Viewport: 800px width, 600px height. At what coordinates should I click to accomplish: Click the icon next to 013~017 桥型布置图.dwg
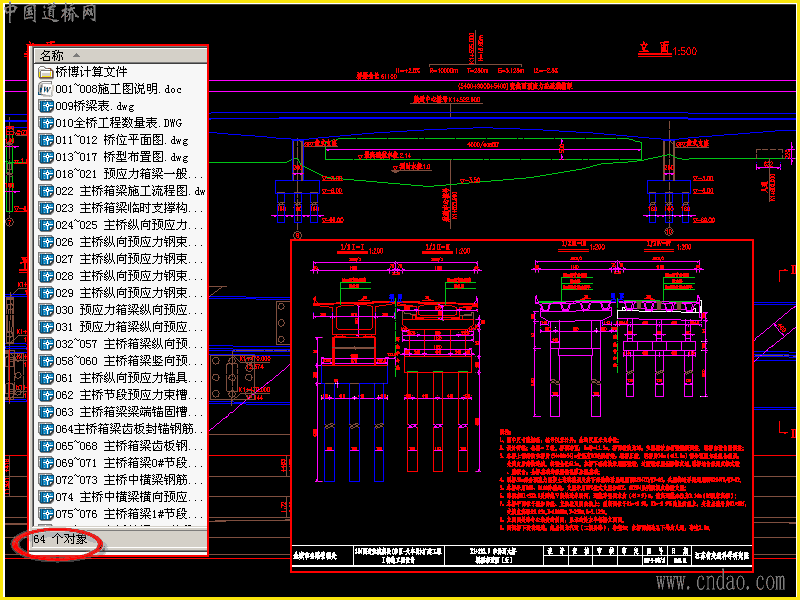point(46,157)
